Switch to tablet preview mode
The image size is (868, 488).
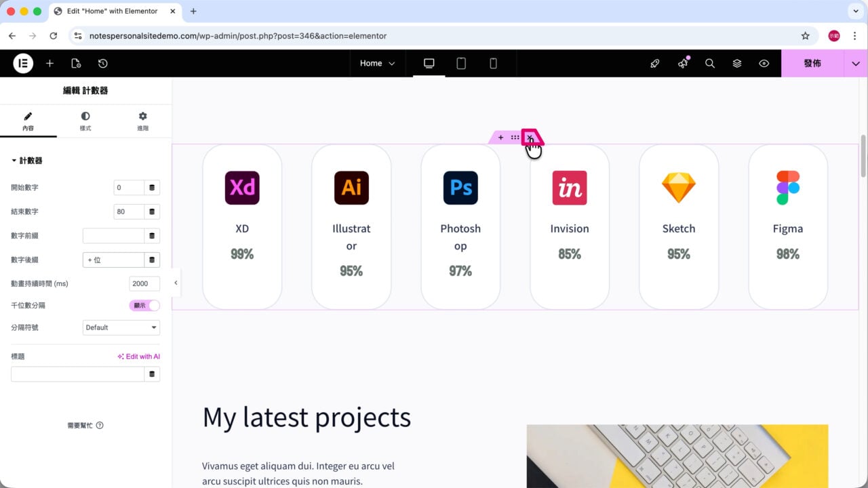[x=461, y=63]
